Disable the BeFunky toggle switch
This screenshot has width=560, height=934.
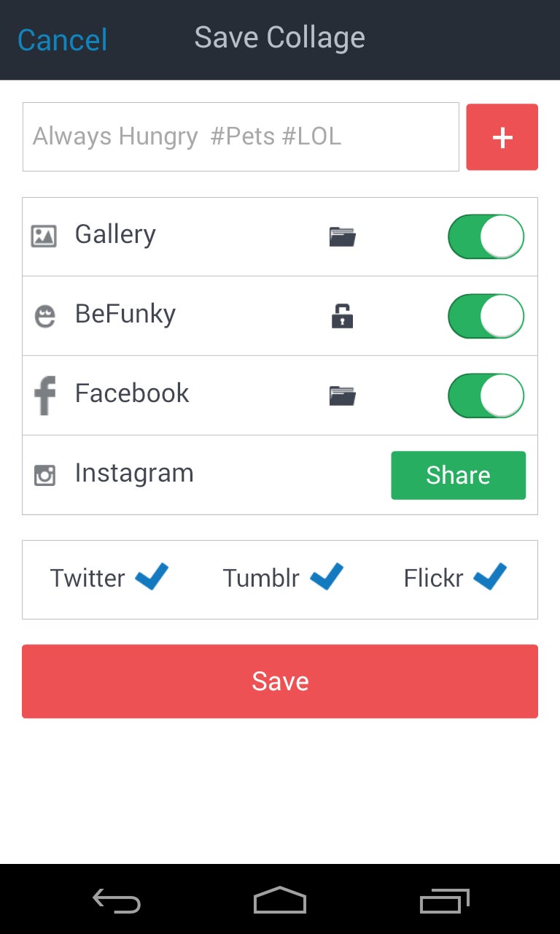pyautogui.click(x=486, y=316)
